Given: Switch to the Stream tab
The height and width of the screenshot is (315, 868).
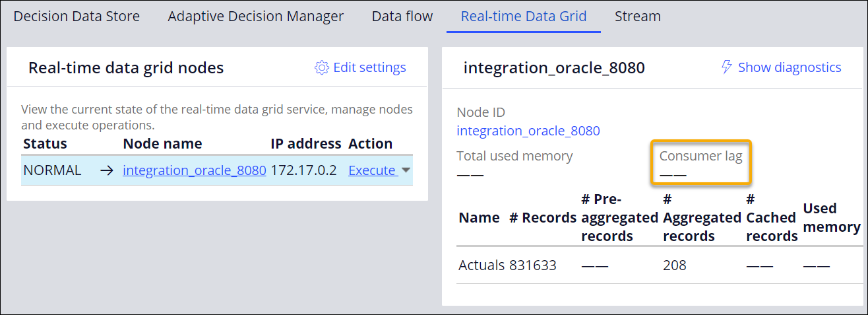Looking at the screenshot, I should coord(637,17).
